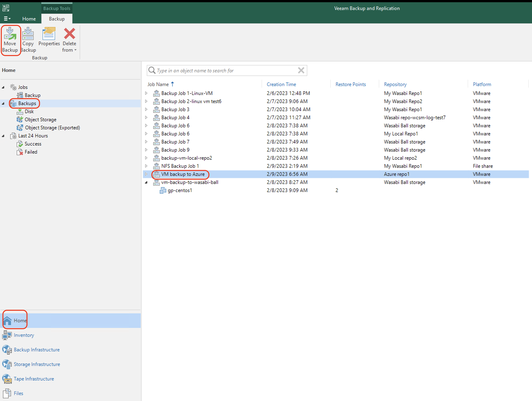532x401 pixels.
Task: Sort by Job Name column
Action: [x=158, y=84]
